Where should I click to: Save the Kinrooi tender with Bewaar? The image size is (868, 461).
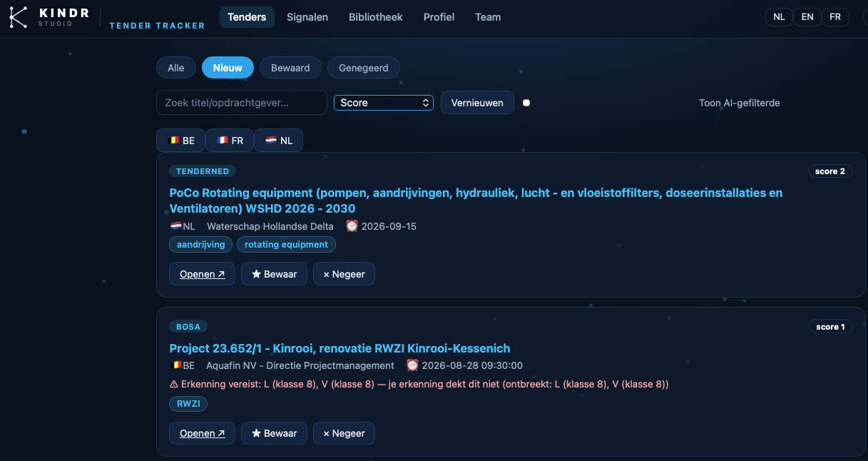275,433
